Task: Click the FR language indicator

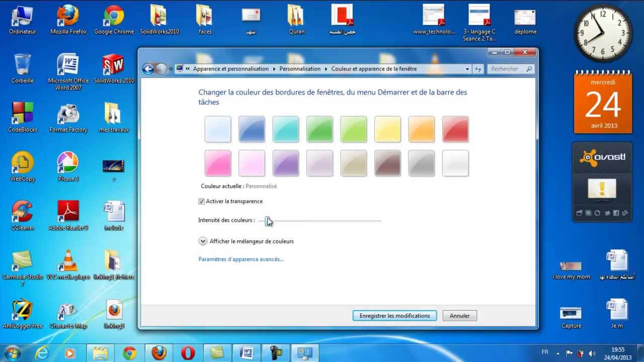Action: (545, 352)
